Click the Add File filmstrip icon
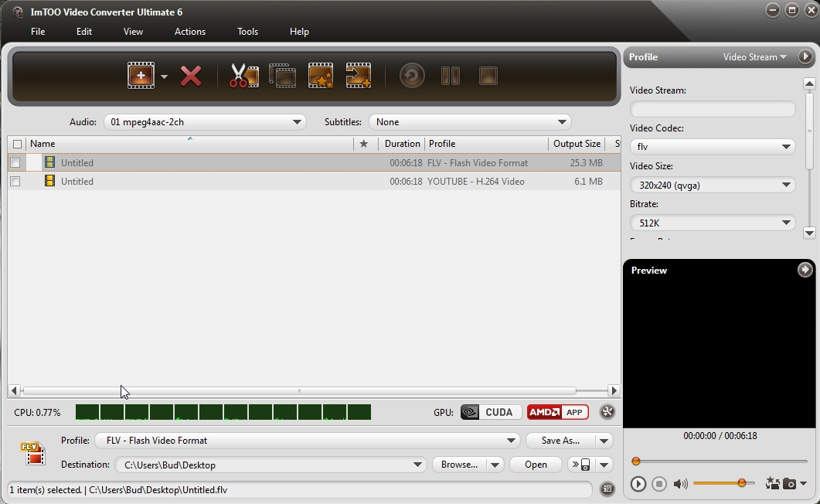Viewport: 820px width, 504px height. (141, 76)
